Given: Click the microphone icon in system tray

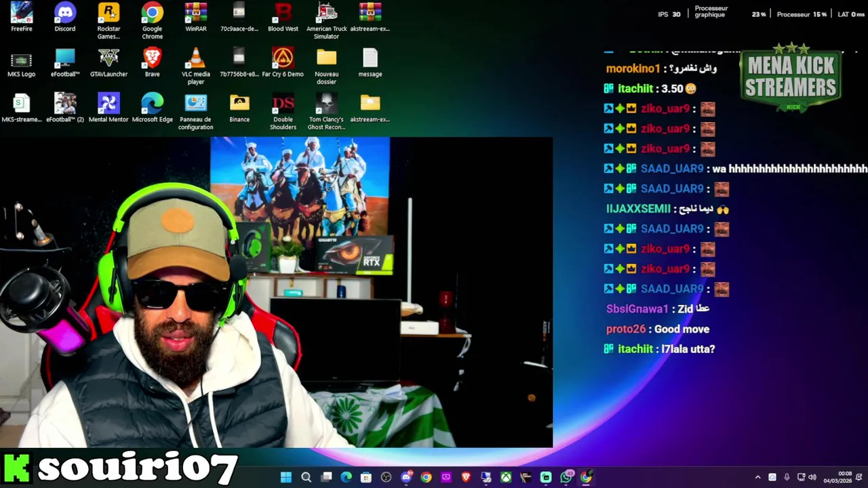Looking at the screenshot, I should [x=787, y=477].
